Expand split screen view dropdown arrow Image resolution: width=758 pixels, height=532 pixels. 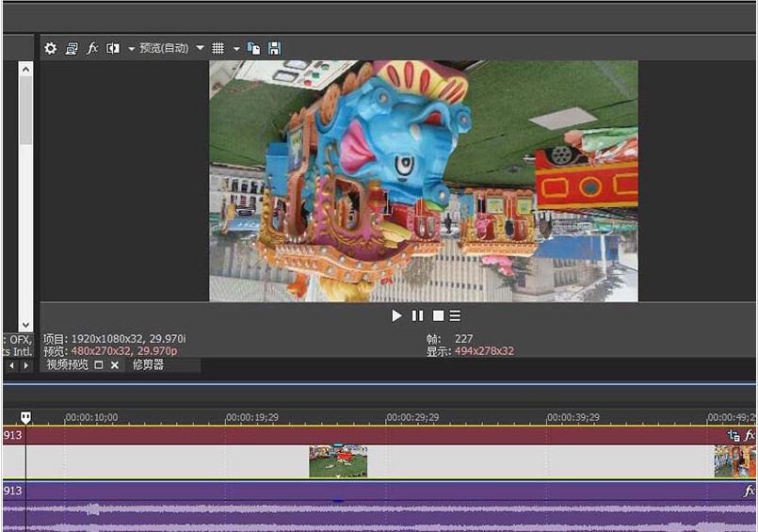131,48
